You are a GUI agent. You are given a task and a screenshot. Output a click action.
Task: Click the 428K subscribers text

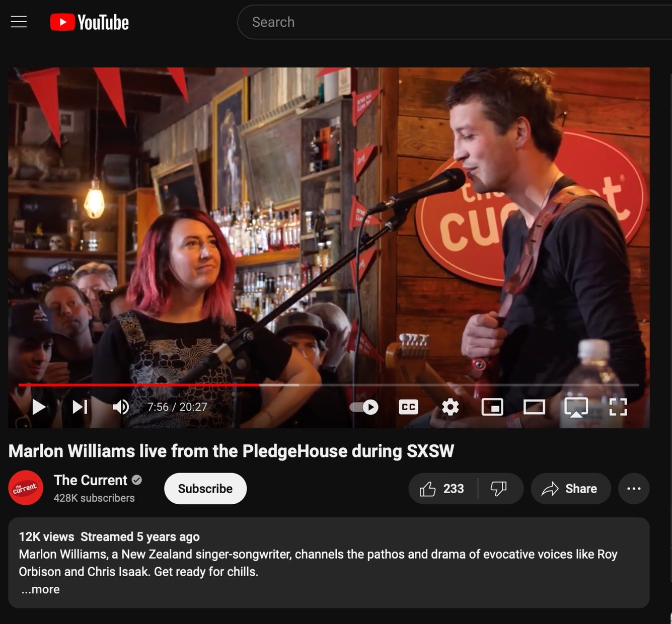tap(94, 498)
